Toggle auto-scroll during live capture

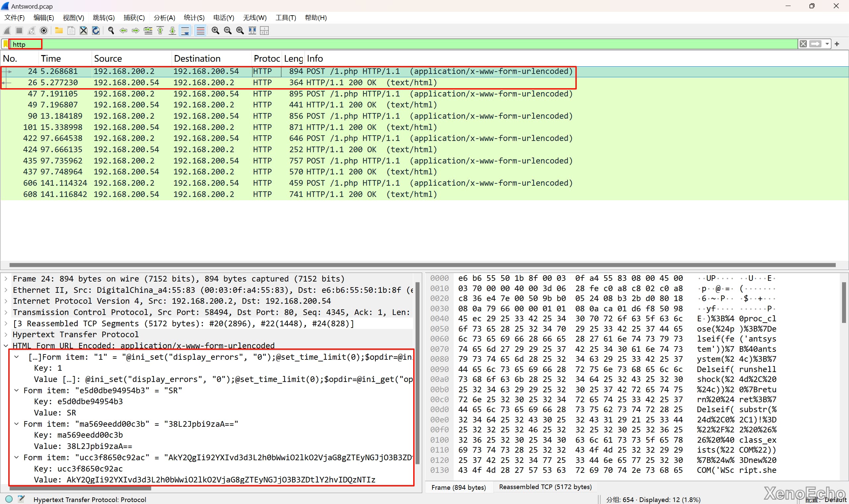(185, 31)
